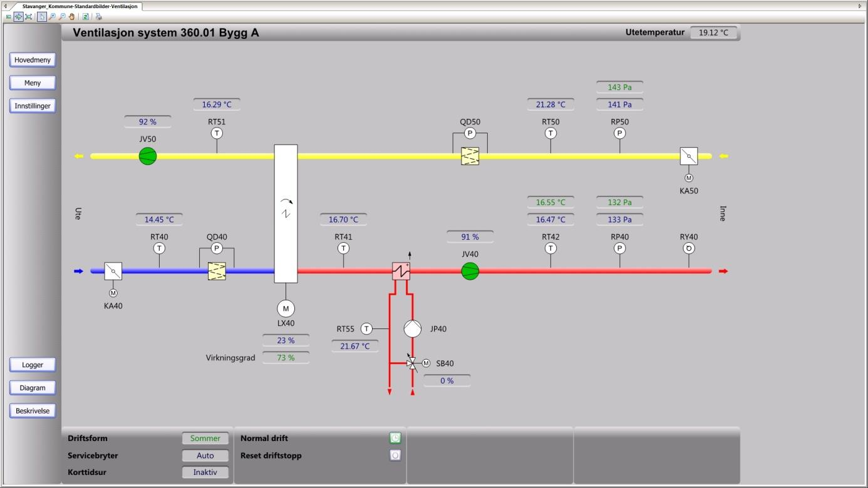868x488 pixels.
Task: Click the LX40 23 % value
Action: [x=286, y=340]
